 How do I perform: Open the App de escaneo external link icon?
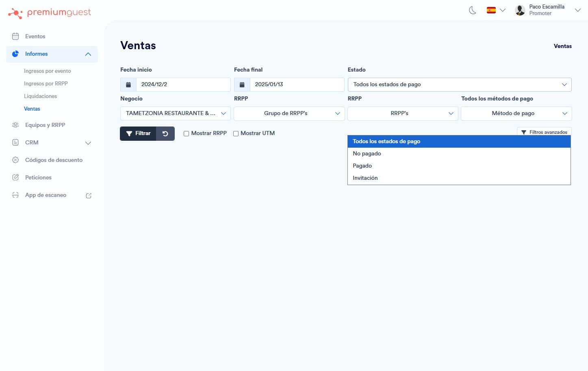click(89, 196)
